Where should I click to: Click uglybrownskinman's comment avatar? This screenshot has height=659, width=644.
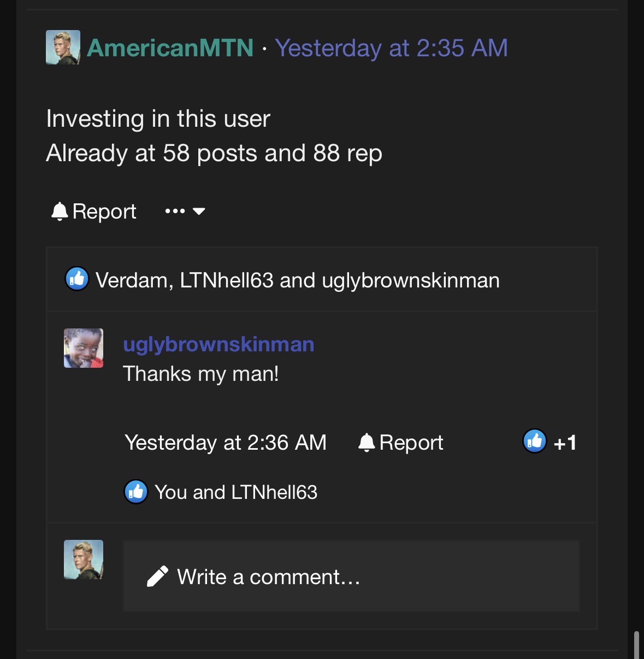click(84, 348)
